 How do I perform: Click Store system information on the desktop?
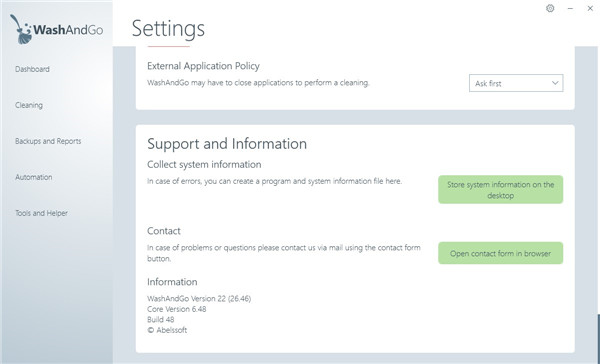pos(501,189)
